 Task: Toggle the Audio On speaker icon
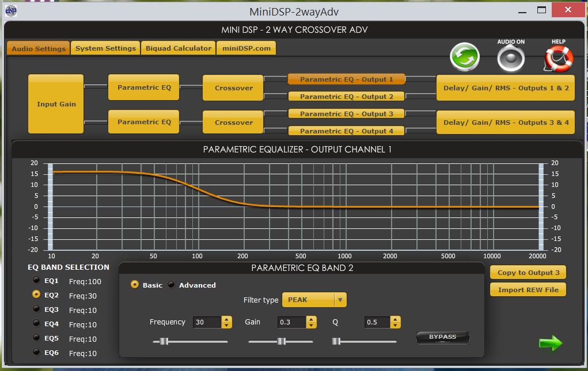pyautogui.click(x=511, y=59)
